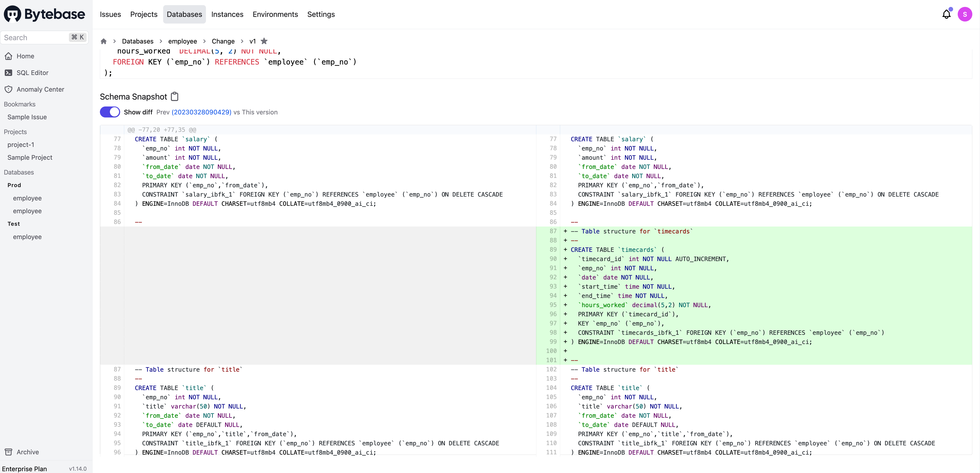
Task: Open Anomaly Center in the sidebar
Action: coord(40,89)
